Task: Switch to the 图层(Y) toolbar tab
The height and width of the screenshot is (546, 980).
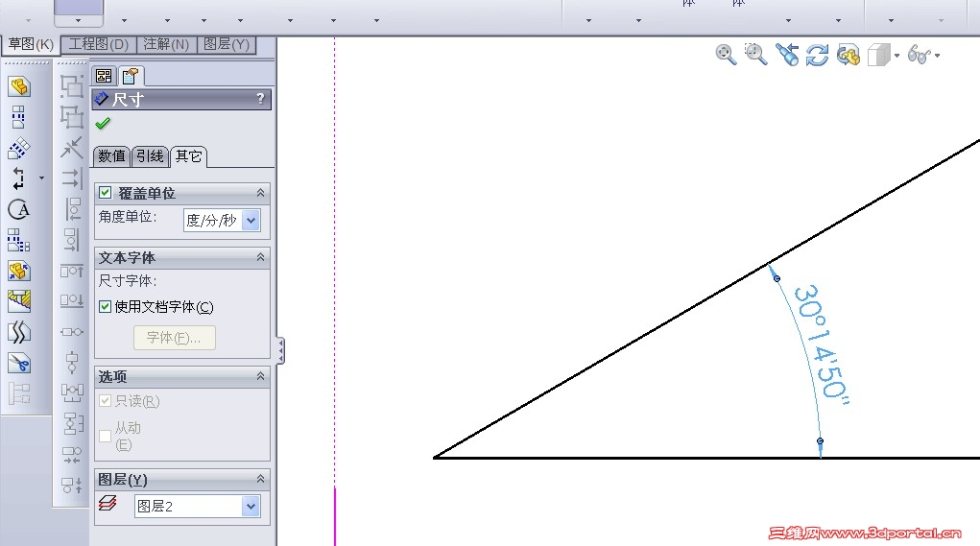Action: 227,44
